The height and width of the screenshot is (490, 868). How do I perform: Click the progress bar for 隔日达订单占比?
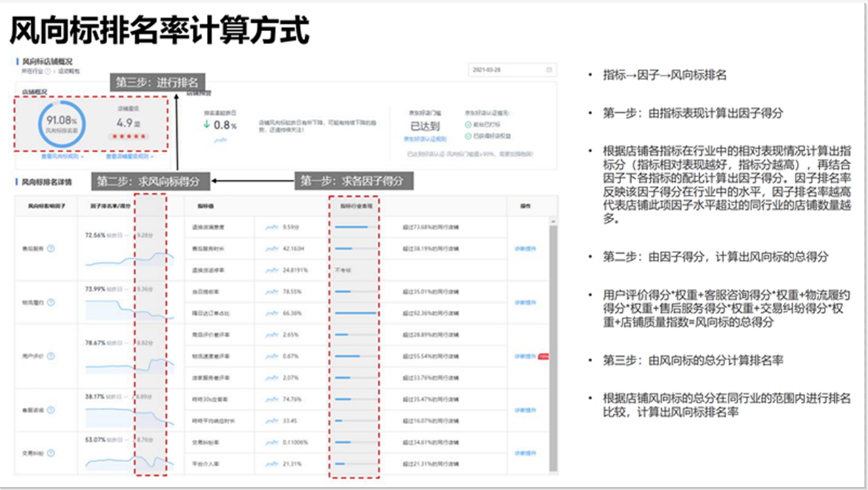357,313
